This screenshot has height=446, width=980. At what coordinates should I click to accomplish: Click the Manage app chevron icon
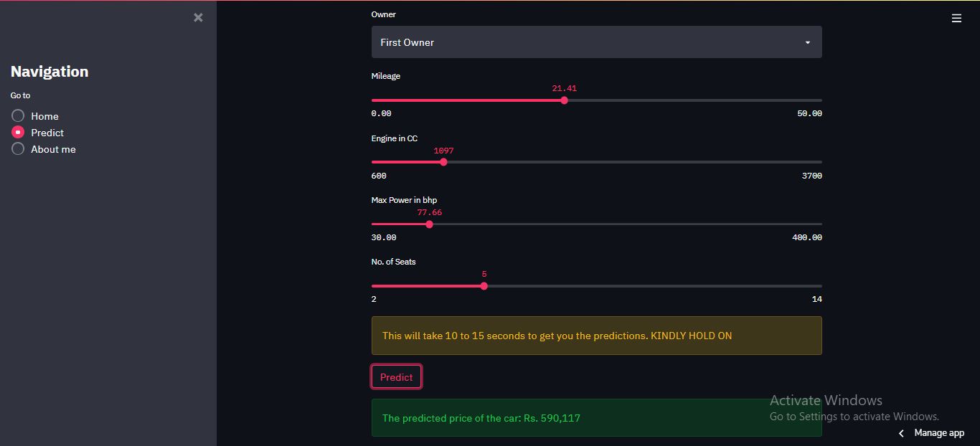901,433
